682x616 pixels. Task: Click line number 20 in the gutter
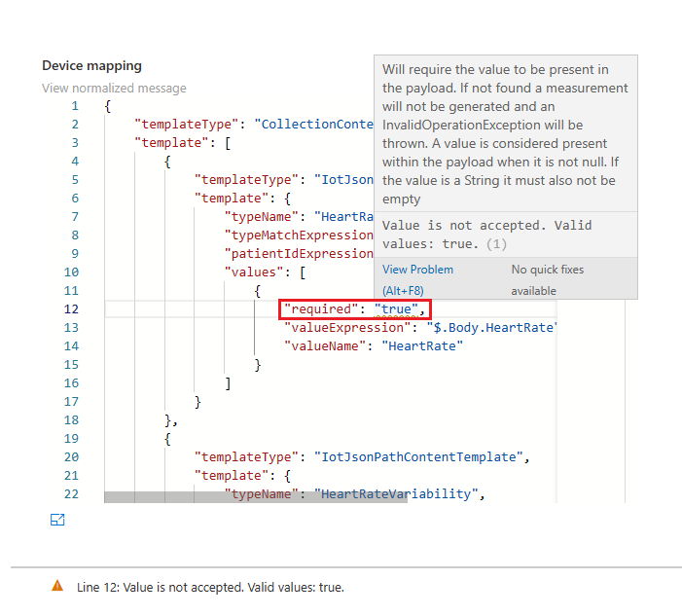(71, 456)
